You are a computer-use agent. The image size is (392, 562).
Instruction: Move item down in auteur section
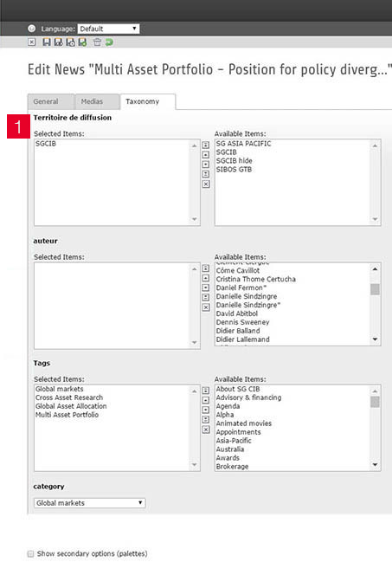pyautogui.click(x=206, y=287)
